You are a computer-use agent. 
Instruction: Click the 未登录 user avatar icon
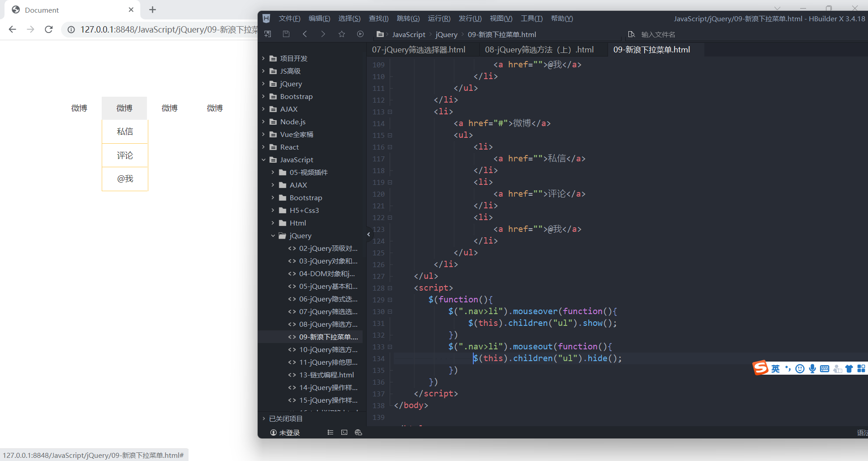[x=273, y=433]
